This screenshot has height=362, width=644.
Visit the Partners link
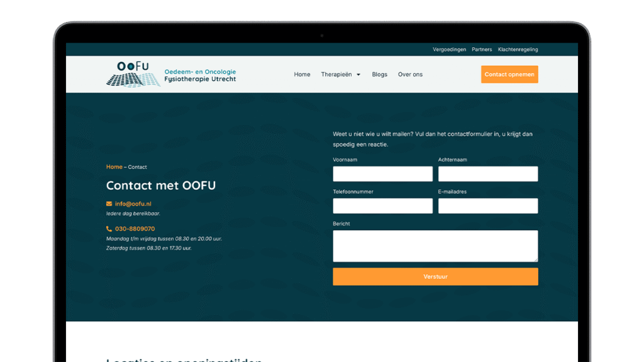[482, 50]
